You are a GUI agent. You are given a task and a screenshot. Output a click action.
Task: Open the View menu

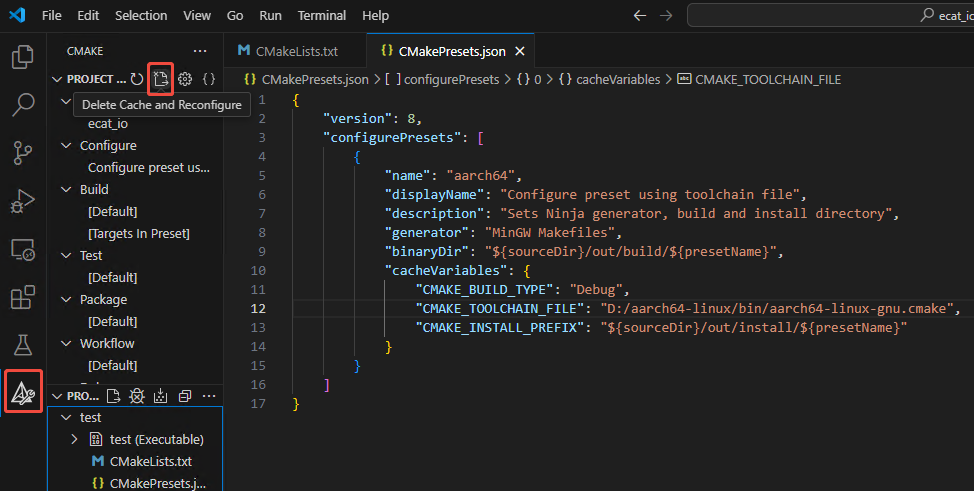197,16
